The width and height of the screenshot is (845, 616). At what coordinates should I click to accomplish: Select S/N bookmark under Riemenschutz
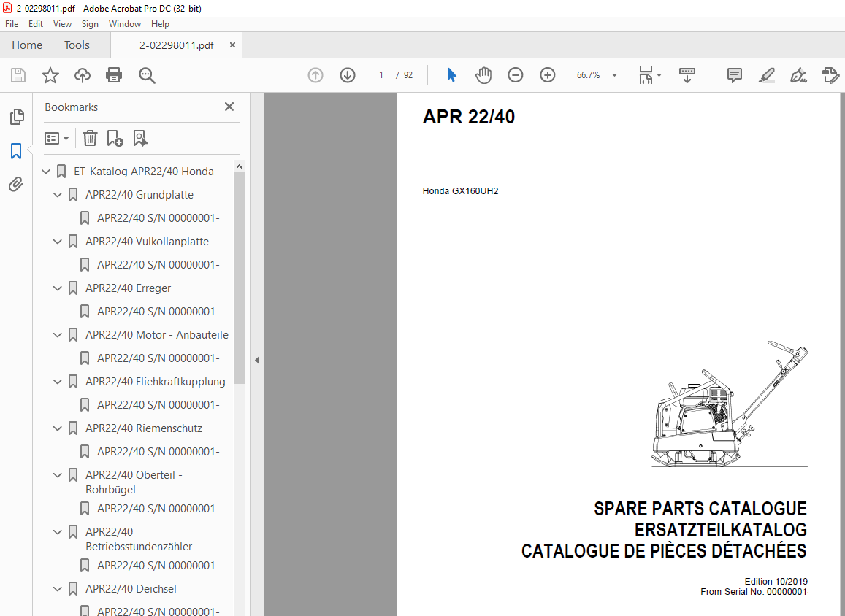tap(158, 452)
